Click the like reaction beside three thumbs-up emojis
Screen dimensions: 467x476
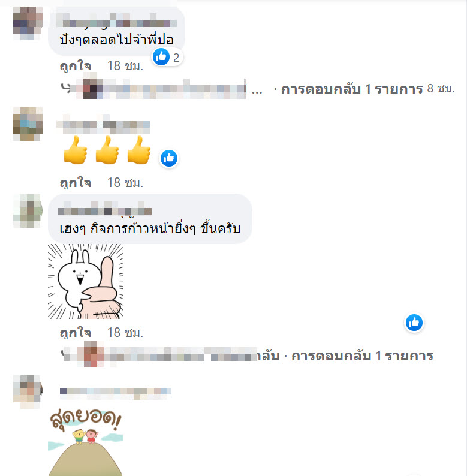click(169, 158)
